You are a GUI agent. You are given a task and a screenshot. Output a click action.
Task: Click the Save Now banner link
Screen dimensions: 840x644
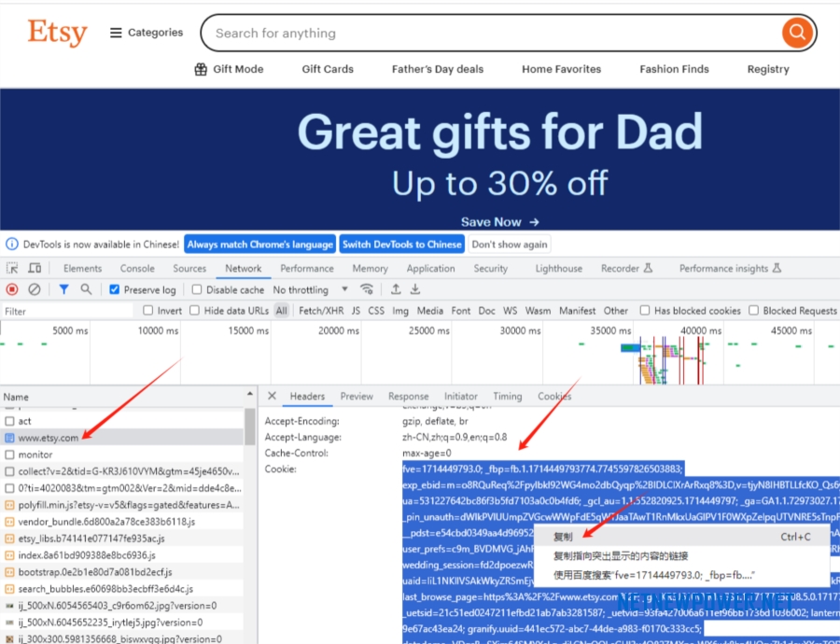click(500, 222)
